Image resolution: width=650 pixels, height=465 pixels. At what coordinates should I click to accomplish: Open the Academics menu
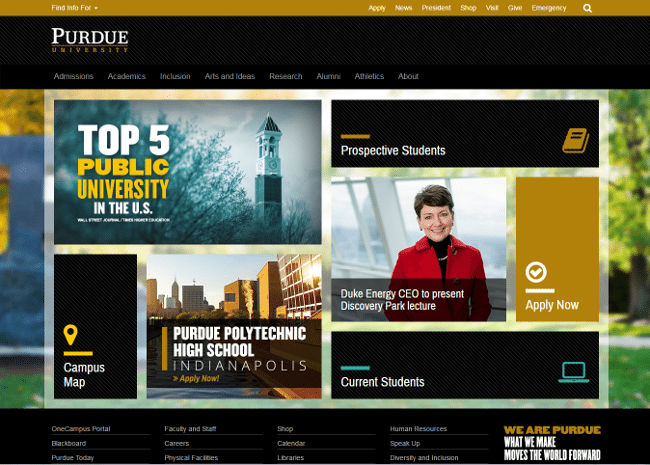126,76
